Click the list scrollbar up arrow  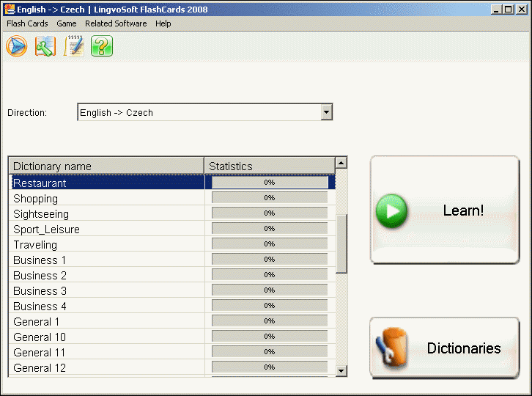341,163
